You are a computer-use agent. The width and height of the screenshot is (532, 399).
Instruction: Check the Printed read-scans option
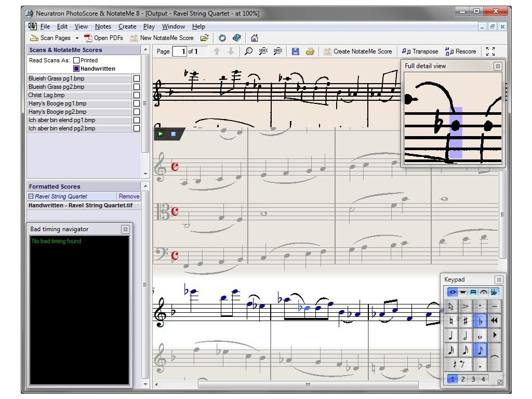tap(76, 60)
